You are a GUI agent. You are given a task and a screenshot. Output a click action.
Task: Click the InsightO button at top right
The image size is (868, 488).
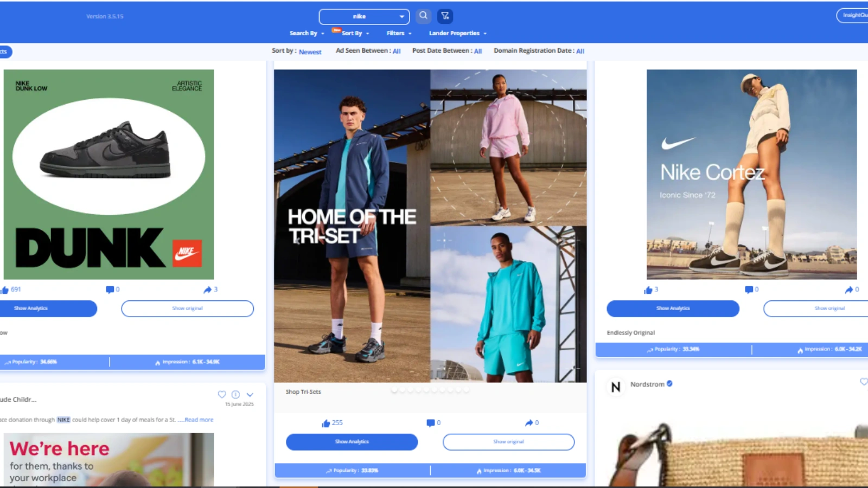click(852, 15)
